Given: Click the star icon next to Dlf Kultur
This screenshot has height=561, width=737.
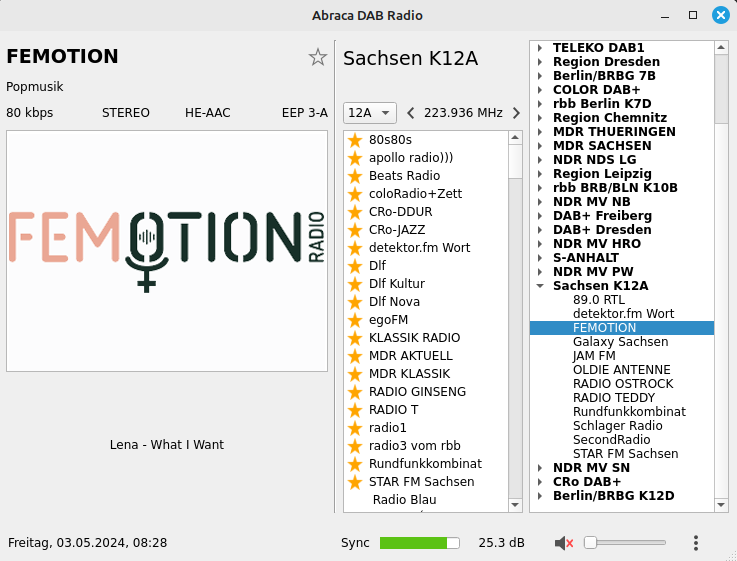Looking at the screenshot, I should tap(355, 284).
